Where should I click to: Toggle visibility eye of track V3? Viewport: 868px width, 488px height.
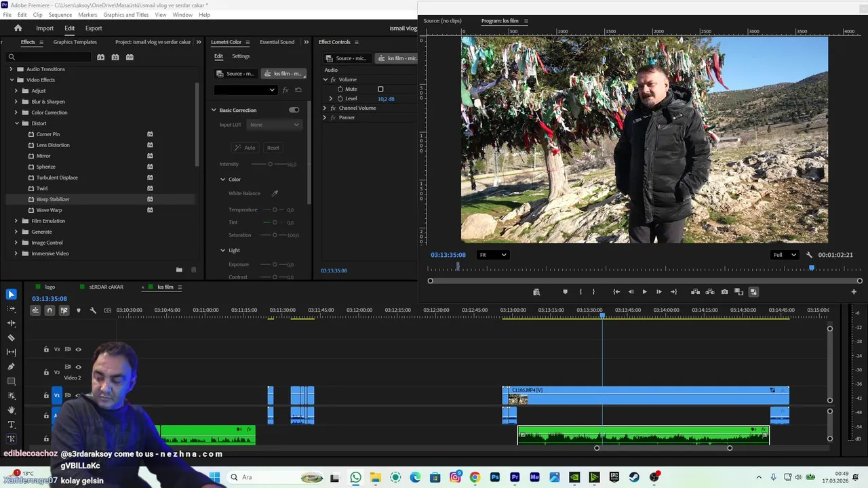[x=78, y=349]
